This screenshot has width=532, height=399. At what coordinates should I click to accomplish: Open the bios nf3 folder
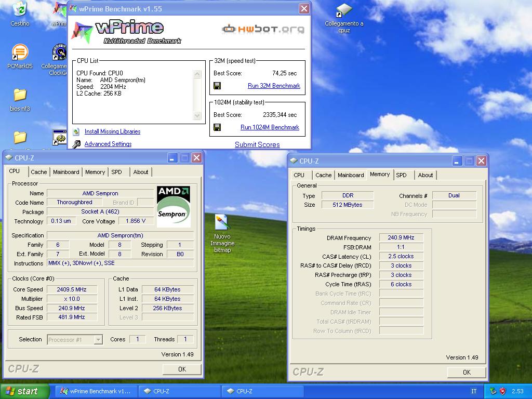[20, 95]
